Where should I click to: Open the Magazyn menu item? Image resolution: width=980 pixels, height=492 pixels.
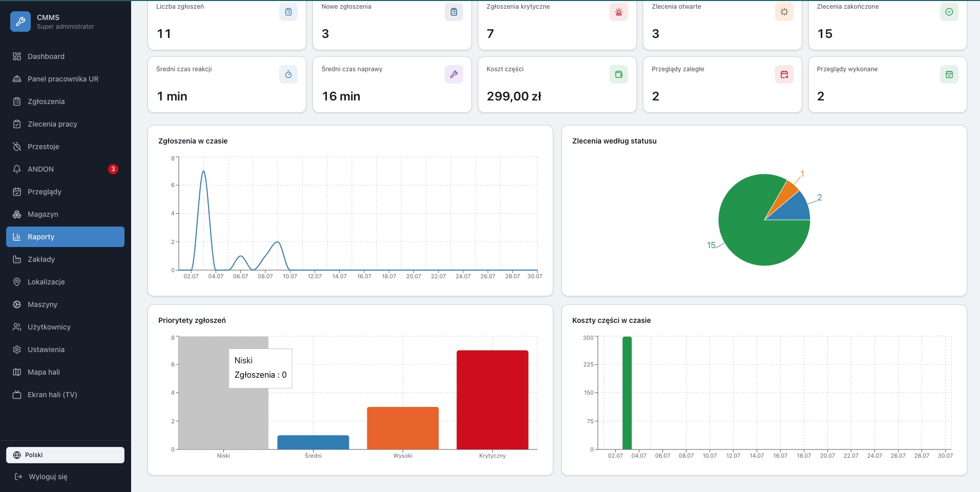(x=65, y=214)
